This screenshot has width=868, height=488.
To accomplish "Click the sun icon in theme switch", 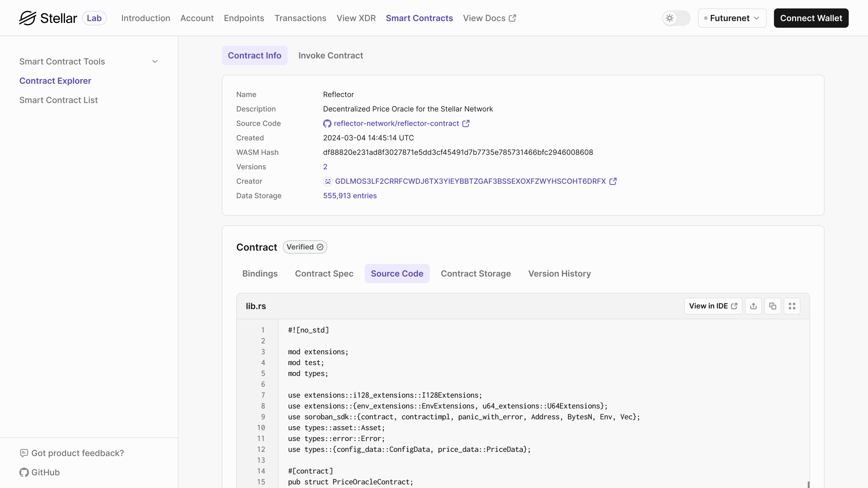I will 669,18.
